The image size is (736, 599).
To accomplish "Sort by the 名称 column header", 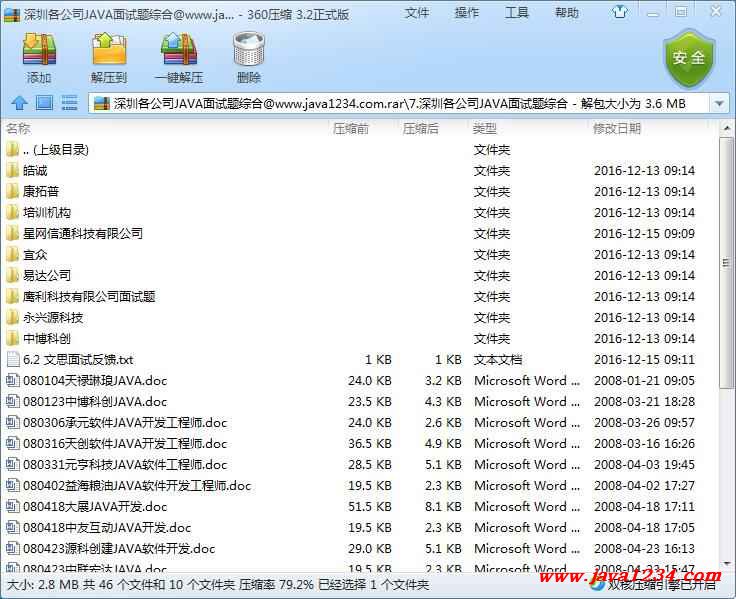I will click(18, 128).
